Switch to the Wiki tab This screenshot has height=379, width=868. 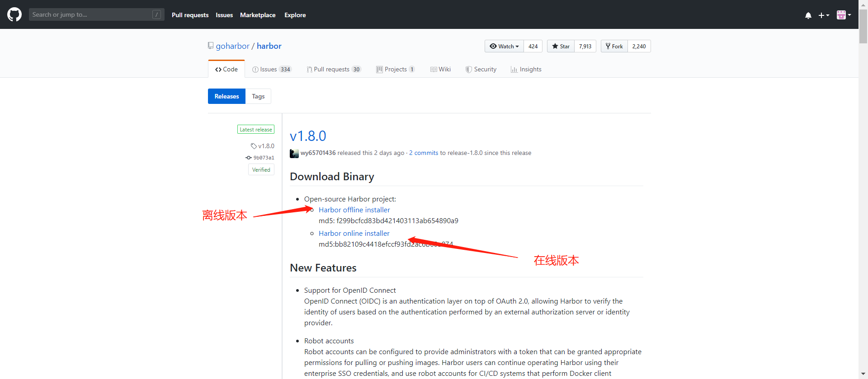click(440, 69)
